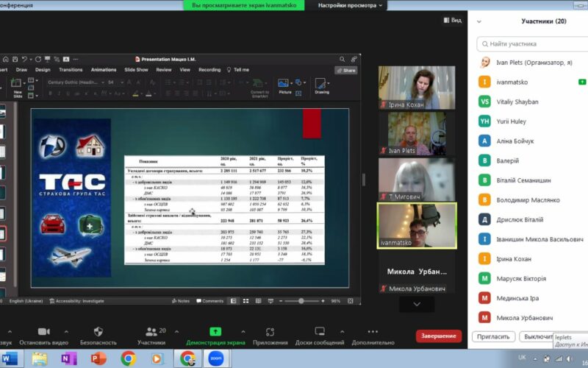The width and height of the screenshot is (588, 368).
Task: Click the More (three dots) icon
Action: click(x=373, y=332)
